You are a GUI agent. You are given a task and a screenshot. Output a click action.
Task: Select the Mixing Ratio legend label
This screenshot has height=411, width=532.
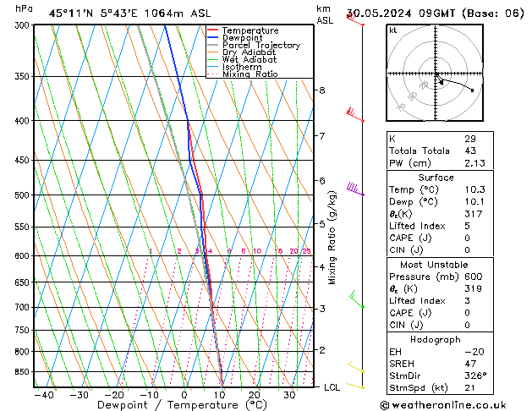[250, 74]
